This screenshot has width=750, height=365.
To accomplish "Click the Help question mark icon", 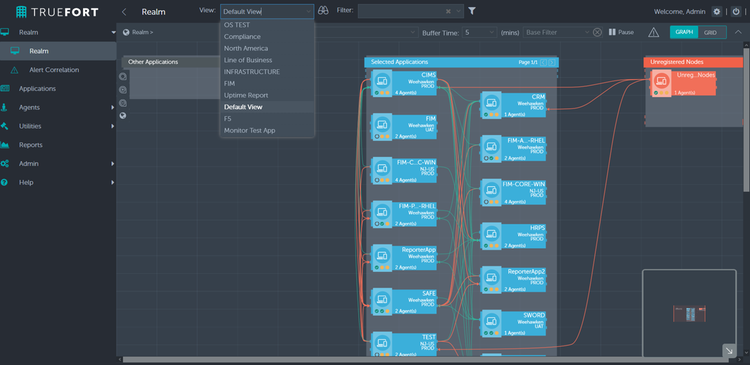I will pyautogui.click(x=4, y=182).
